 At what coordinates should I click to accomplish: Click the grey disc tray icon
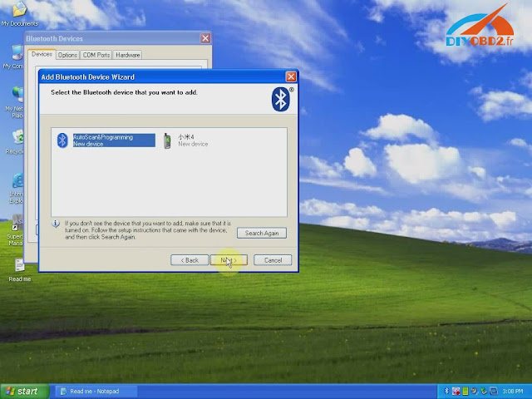(x=475, y=392)
